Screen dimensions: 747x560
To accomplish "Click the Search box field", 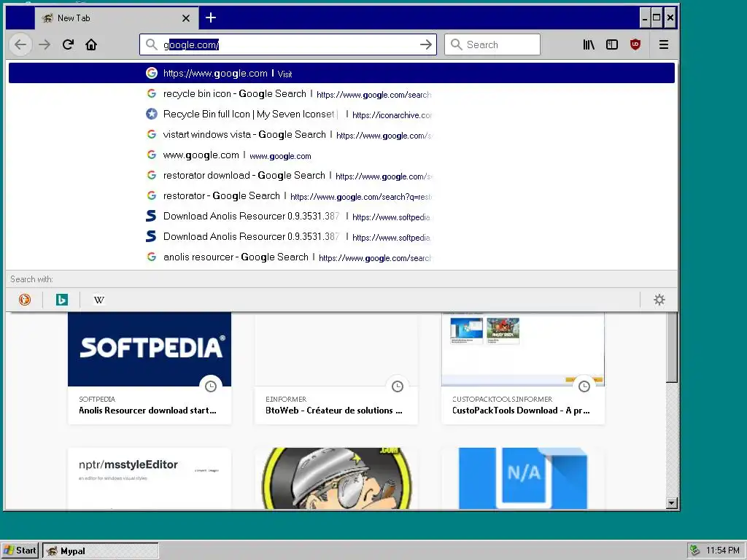I will pyautogui.click(x=492, y=44).
